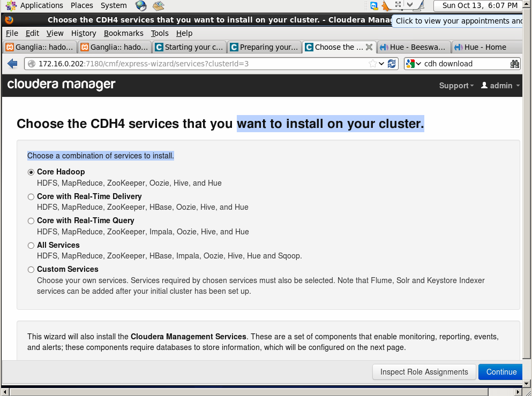Screen dimensions: 532x396
Task: Open the Support dropdown menu
Action: [456, 86]
